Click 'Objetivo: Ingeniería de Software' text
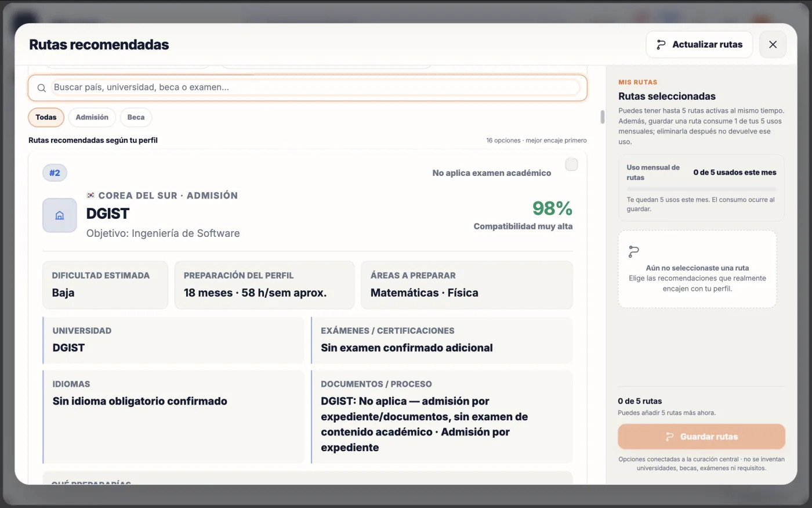Viewport: 812px width, 508px height. click(163, 233)
